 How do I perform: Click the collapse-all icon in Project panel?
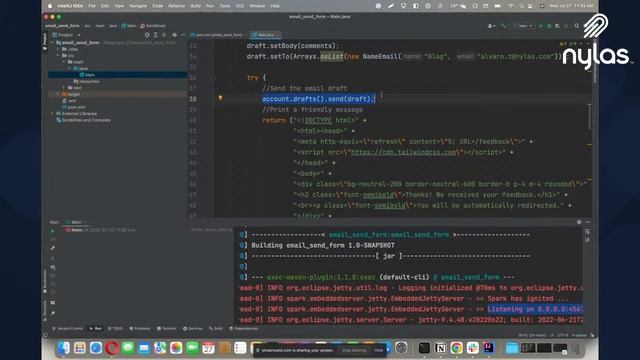164,35
